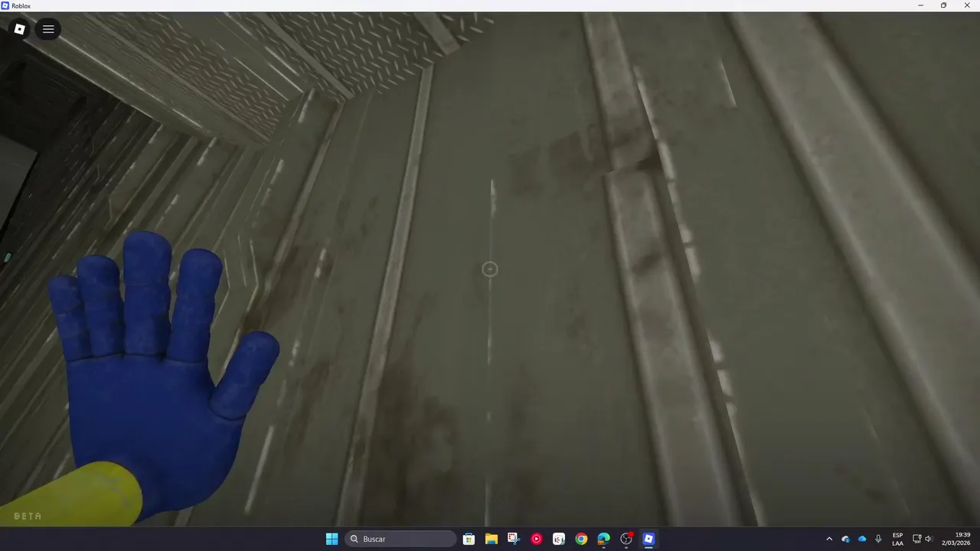
Task: Close the Roblox window
Action: [x=967, y=5]
